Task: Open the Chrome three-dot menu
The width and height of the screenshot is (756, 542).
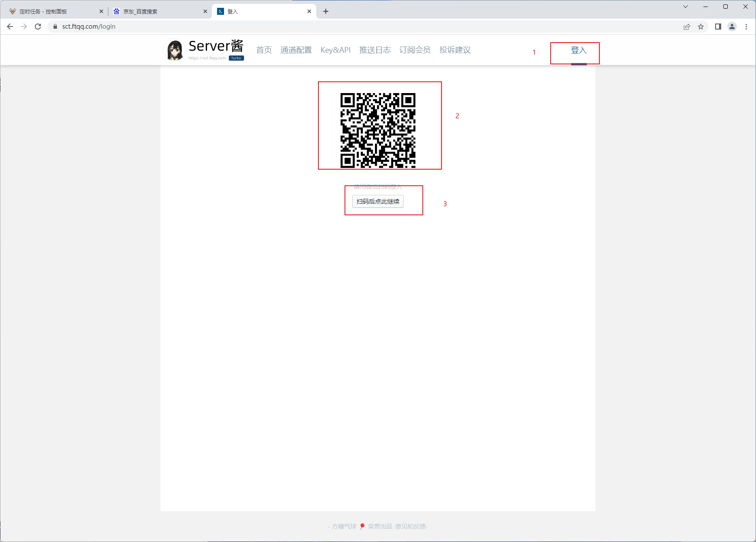Action: (x=746, y=27)
